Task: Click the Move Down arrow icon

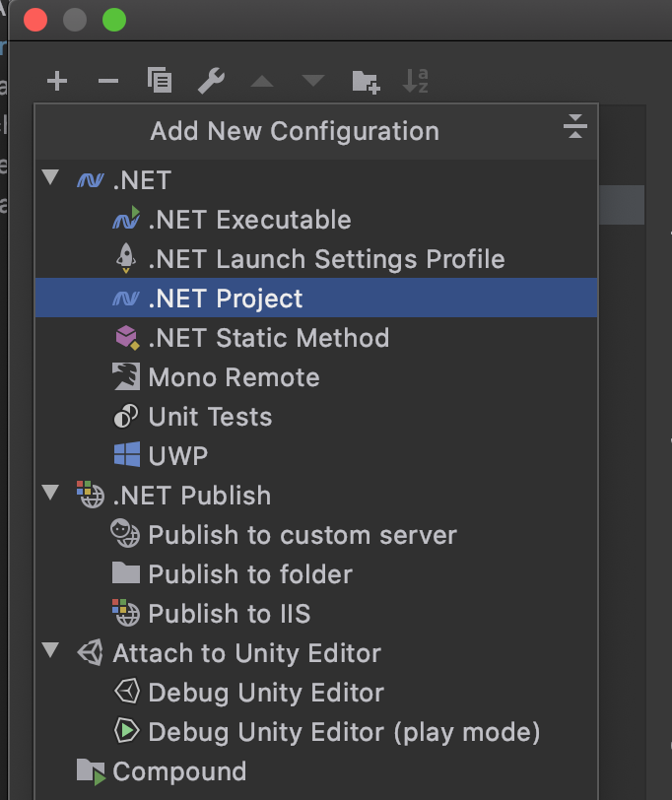Action: pos(312,80)
